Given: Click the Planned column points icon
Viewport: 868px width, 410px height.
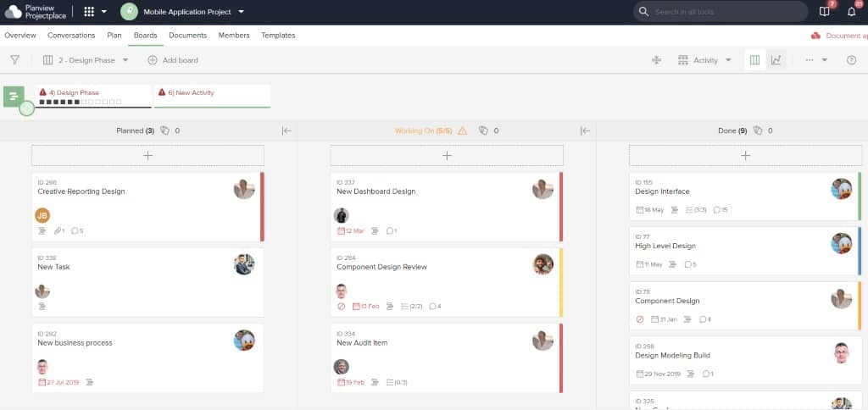Looking at the screenshot, I should click(x=164, y=130).
